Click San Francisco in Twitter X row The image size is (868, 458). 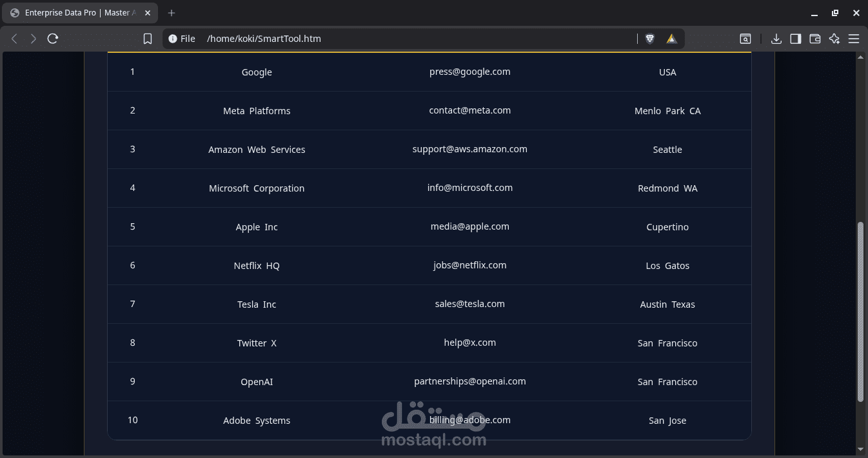(x=667, y=343)
